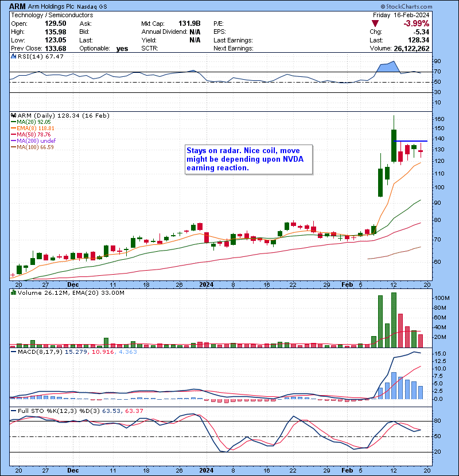Click the 100M volume axis label

coord(442,298)
